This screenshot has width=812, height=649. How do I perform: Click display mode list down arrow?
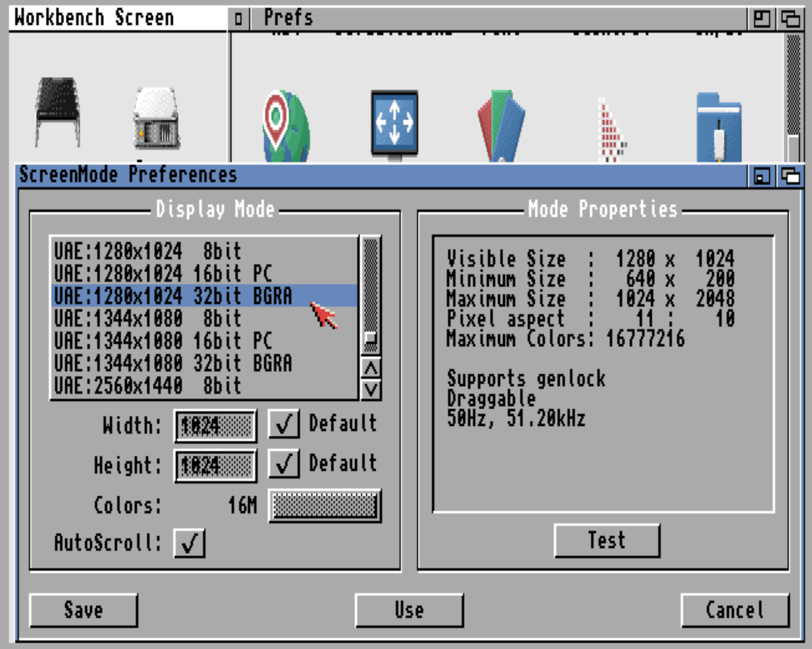[371, 390]
